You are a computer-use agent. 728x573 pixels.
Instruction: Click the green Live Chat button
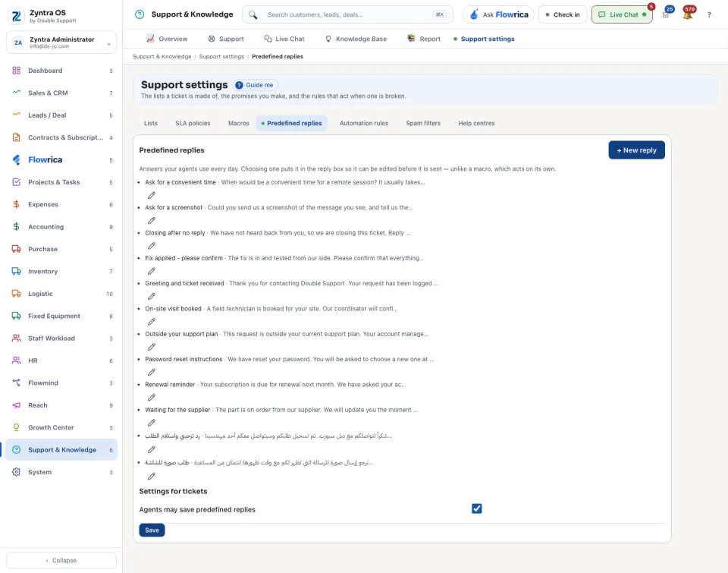(622, 14)
